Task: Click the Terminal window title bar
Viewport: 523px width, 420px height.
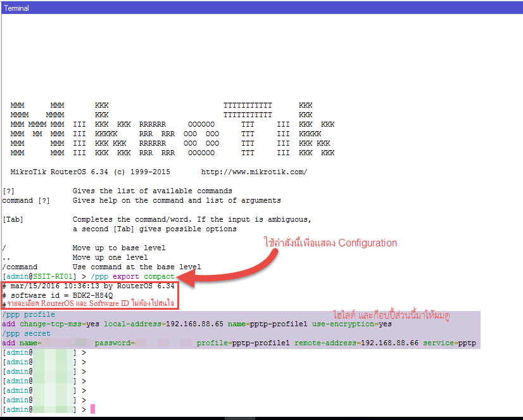Action: [x=262, y=8]
